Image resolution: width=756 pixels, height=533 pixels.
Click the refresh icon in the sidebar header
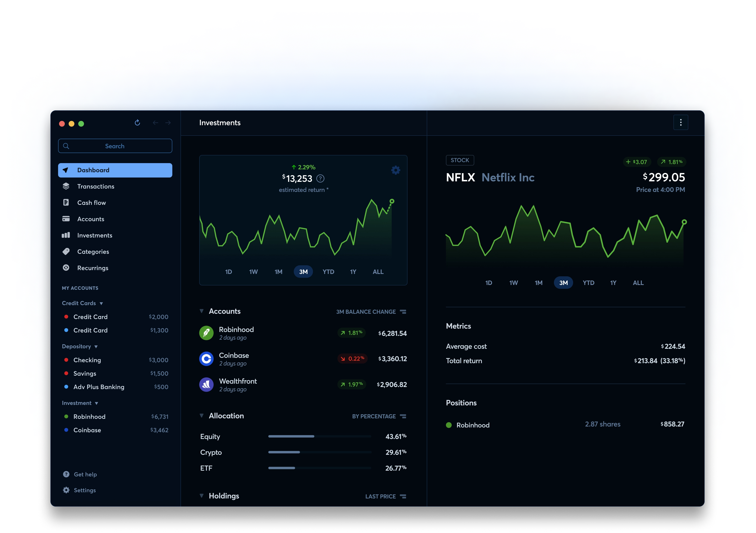coord(137,123)
